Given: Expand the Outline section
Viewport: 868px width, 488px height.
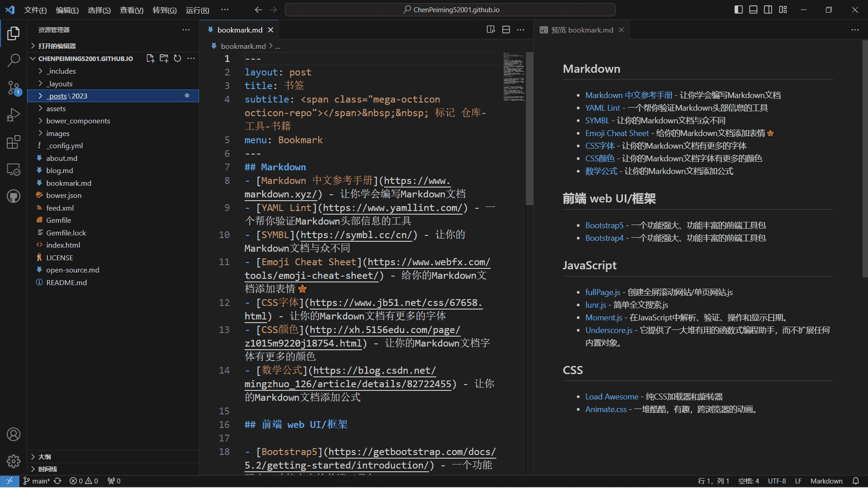Looking at the screenshot, I should click(113, 457).
